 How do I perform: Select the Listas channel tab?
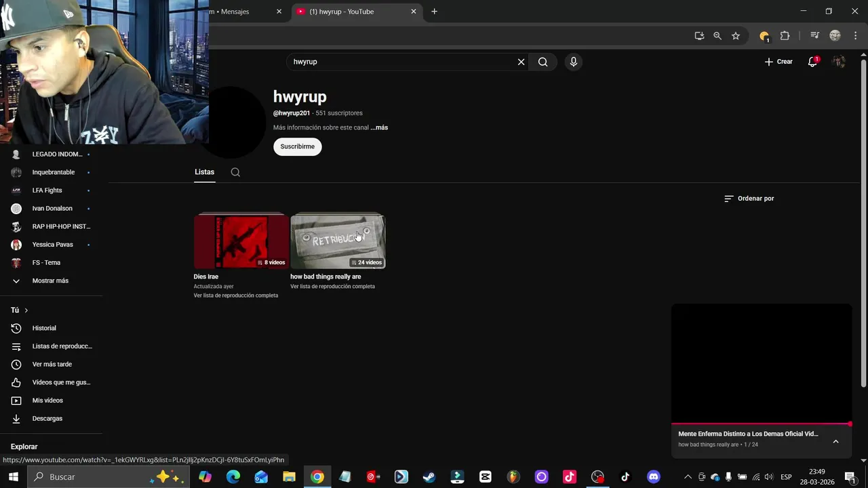point(204,172)
